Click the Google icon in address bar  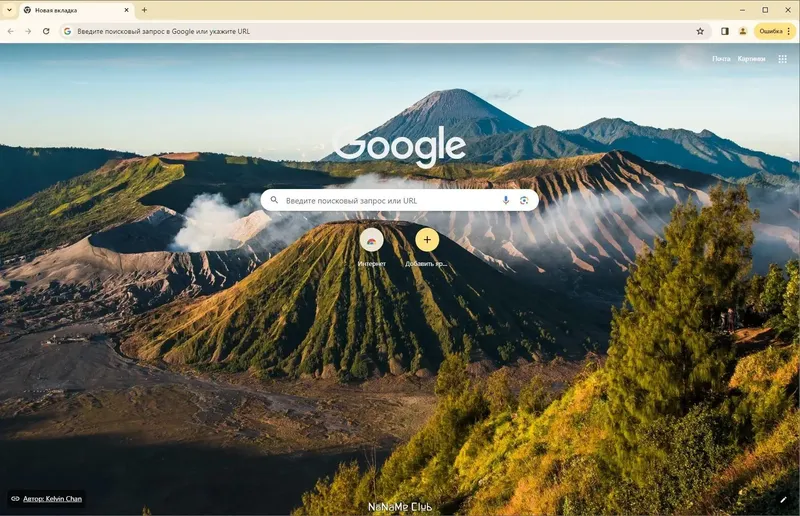point(67,31)
